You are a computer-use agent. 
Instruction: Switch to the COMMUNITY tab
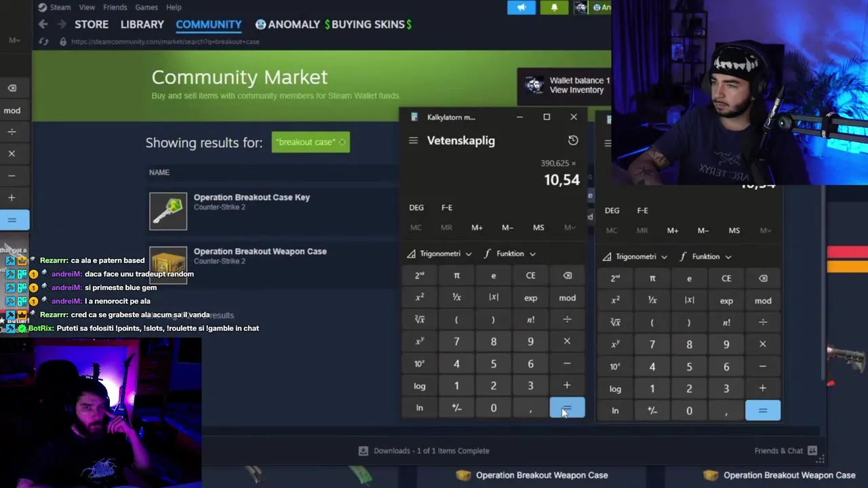coord(209,24)
